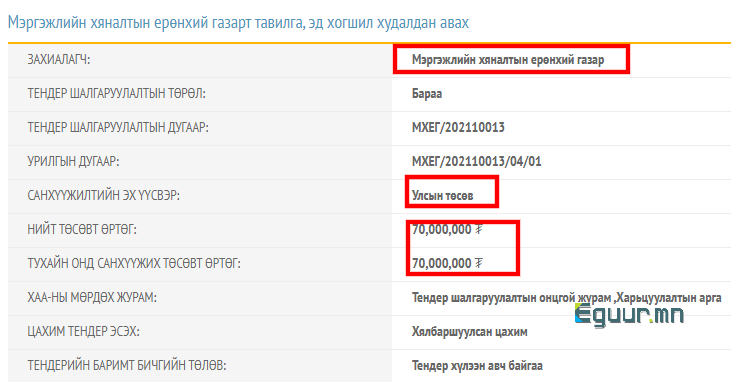Viewport: 731px width, 382px height.
Task: Click invitation number МХЕГ/202110013/04/01
Action: pos(476,161)
